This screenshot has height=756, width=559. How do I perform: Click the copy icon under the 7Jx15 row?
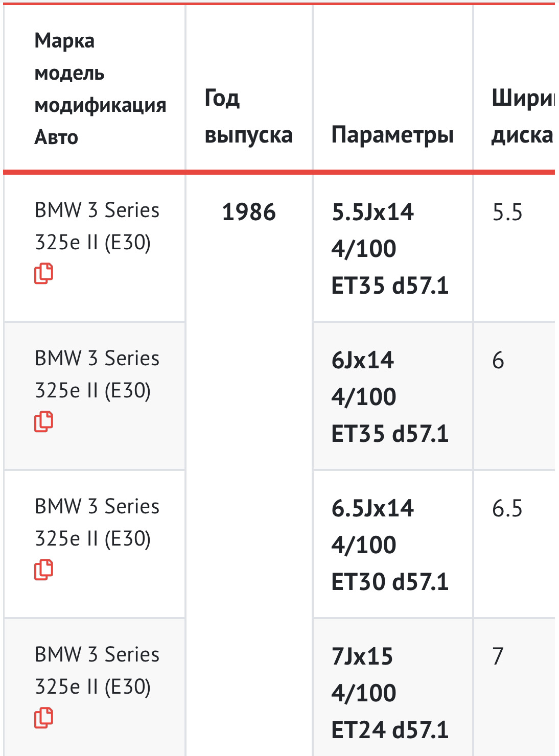[x=43, y=718]
